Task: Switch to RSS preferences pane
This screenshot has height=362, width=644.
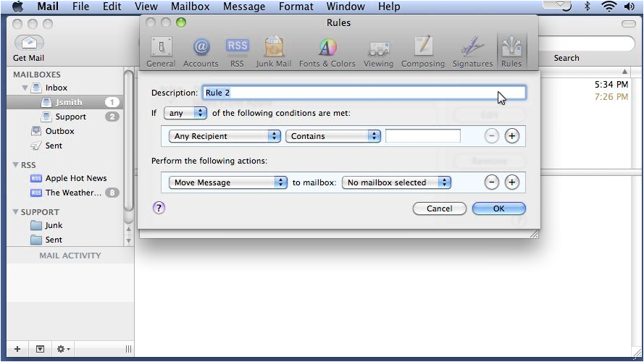Action: (x=237, y=52)
